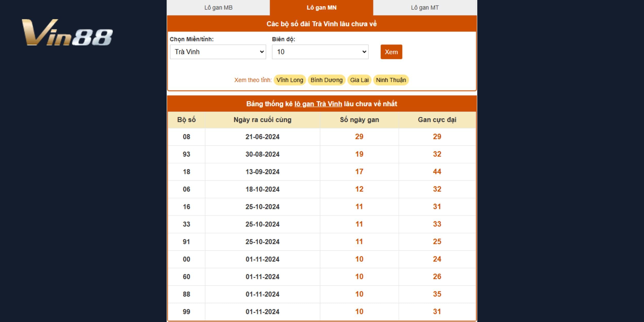Click the date 18-10-2024
The width and height of the screenshot is (644, 322).
click(262, 189)
